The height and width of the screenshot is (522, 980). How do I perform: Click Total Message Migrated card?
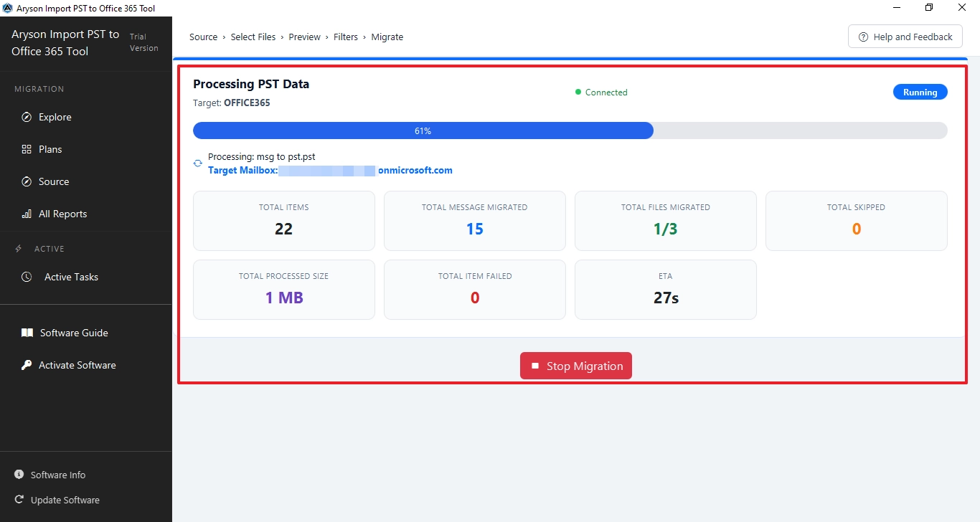tap(475, 221)
